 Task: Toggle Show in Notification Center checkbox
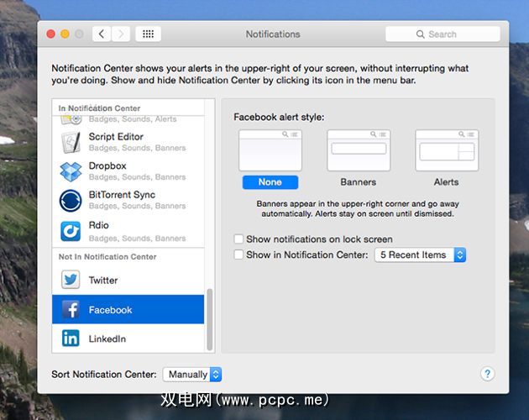pos(239,255)
